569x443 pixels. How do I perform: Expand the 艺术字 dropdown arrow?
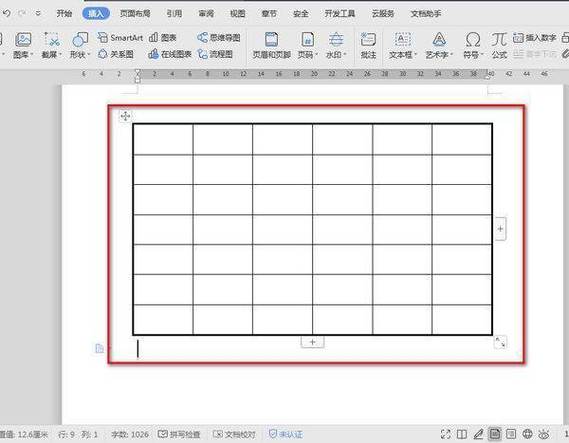pos(452,55)
